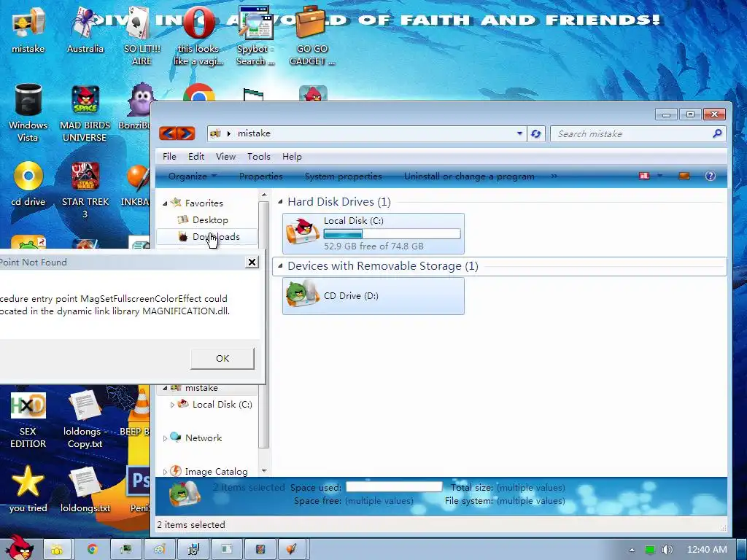Viewport: 747px width, 560px height.
Task: Select Desktop under Favorites
Action: tap(210, 220)
